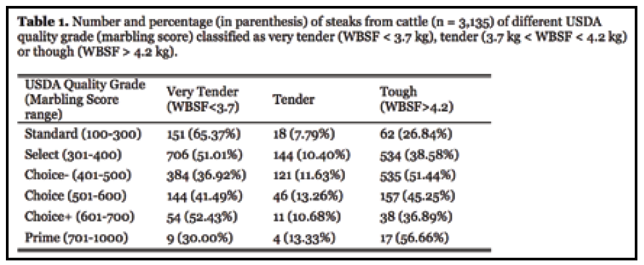The height and width of the screenshot is (265, 644).
Task: Click the cell showing 121 (11.63%)
Action: 308,177
